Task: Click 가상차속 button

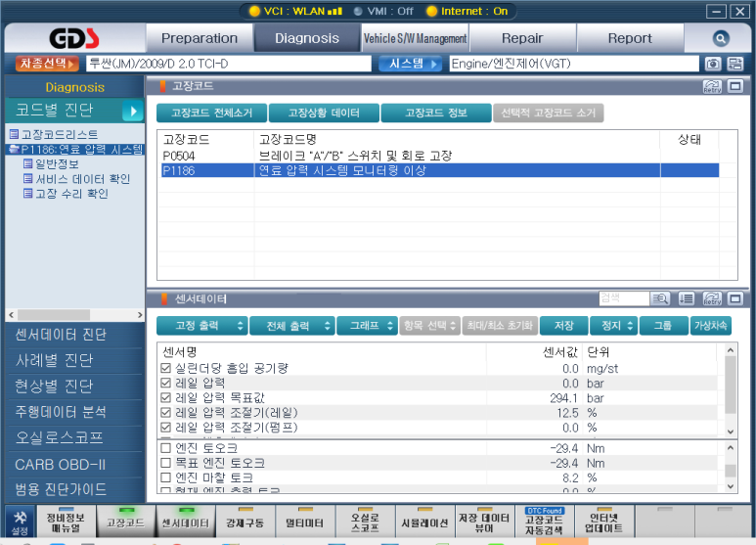Action: coord(711,326)
